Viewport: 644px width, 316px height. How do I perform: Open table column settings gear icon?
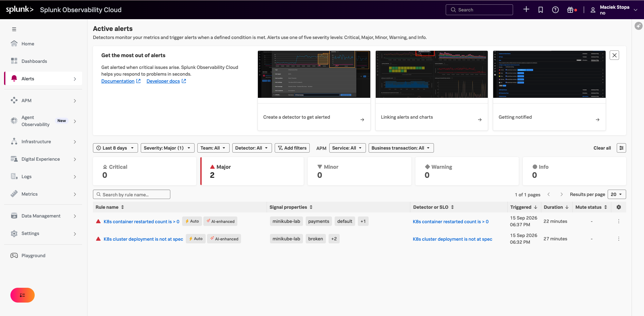point(619,207)
